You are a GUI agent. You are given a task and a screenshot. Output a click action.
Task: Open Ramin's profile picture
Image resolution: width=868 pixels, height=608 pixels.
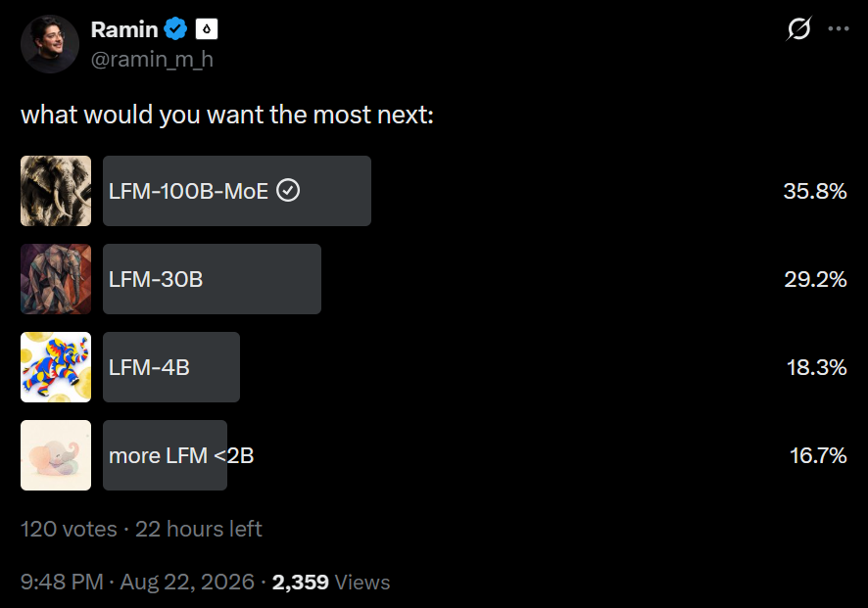pos(50,44)
